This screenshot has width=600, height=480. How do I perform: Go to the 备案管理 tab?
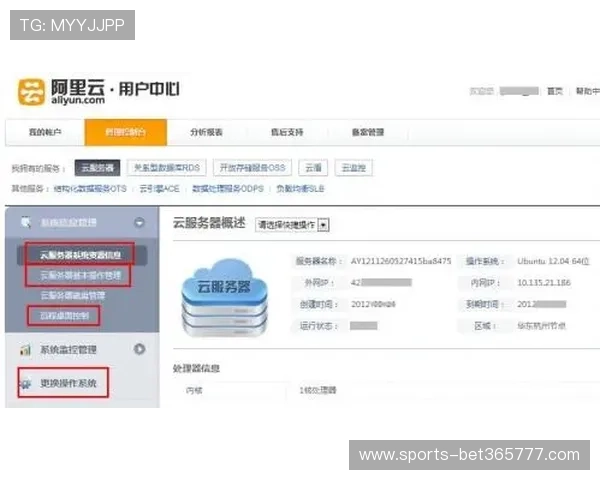point(368,132)
